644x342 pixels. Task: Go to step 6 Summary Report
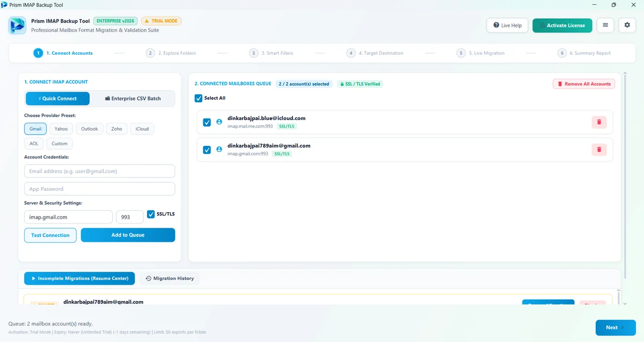point(584,53)
